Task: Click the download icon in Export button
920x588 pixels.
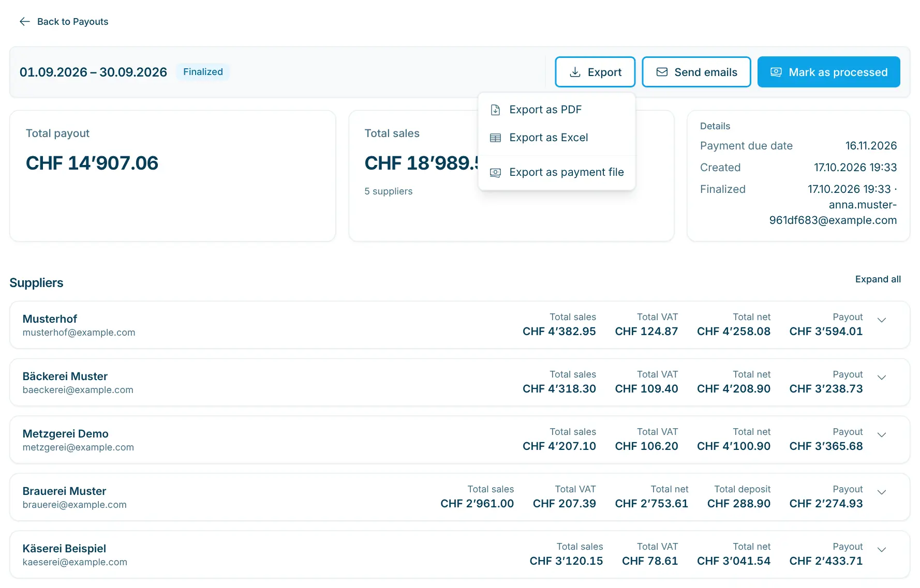Action: tap(575, 72)
